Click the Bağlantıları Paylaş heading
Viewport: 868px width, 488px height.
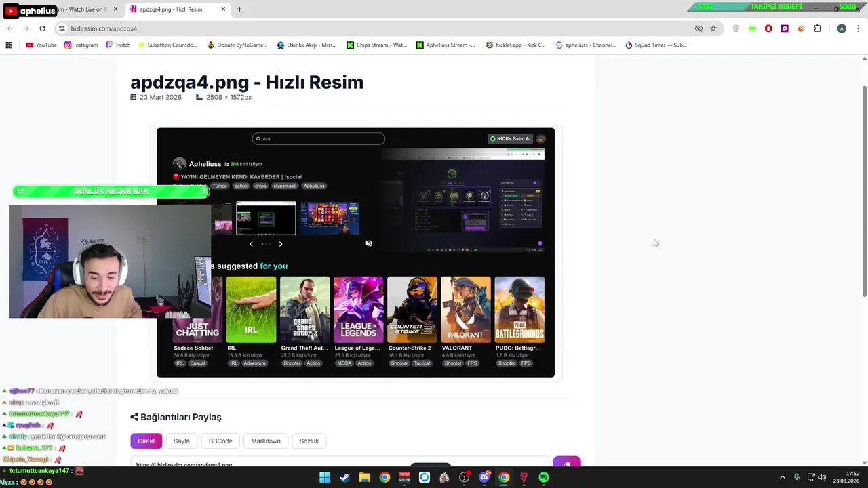click(176, 417)
